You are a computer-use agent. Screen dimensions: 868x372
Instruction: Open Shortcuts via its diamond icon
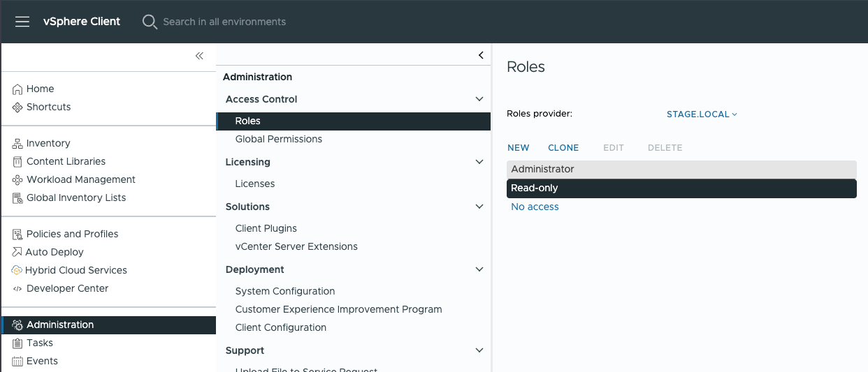17,107
